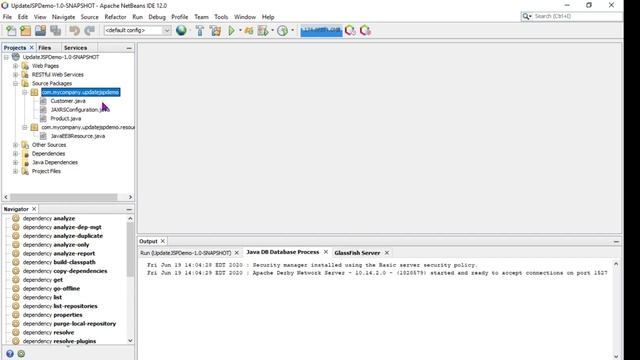
Task: Open the Debug menu
Action: coord(157,17)
